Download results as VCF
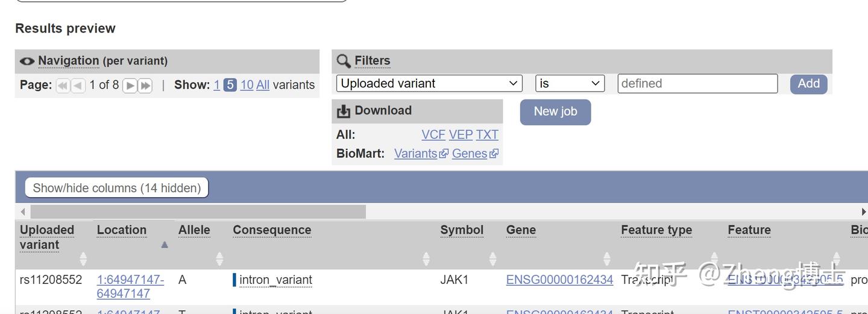This screenshot has height=314, width=868. click(x=433, y=134)
